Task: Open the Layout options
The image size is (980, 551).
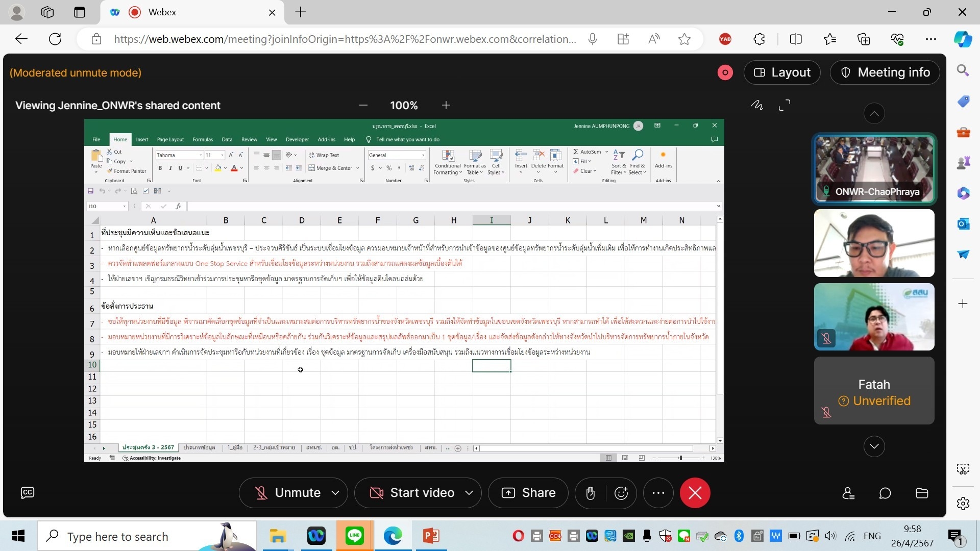Action: 782,72
